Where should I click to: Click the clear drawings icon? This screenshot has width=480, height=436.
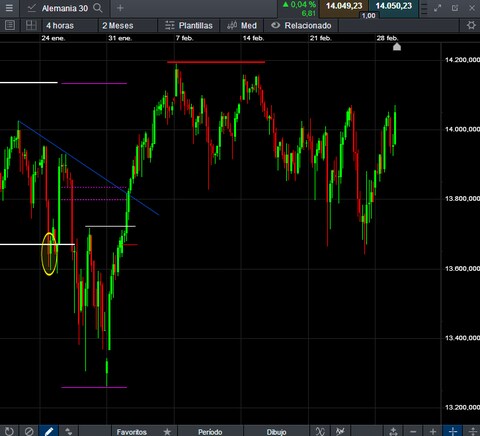(29, 431)
